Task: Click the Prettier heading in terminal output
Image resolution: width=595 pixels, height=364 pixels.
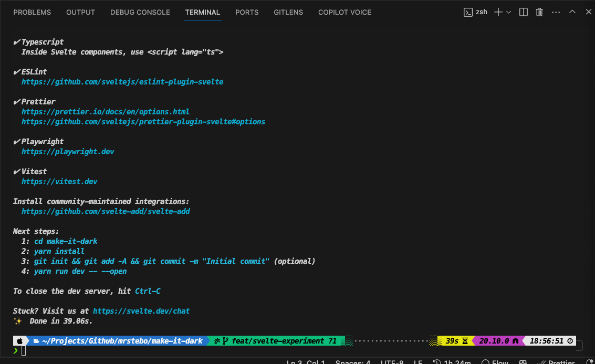Action: coord(34,102)
